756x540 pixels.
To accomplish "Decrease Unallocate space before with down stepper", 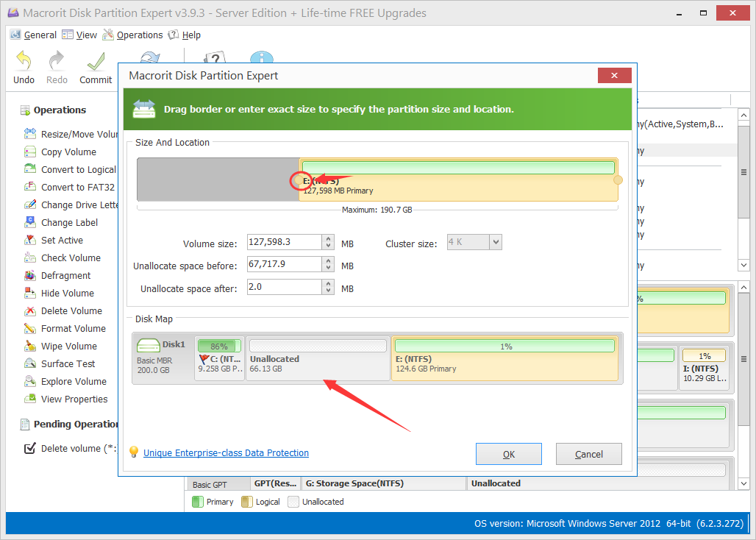I will click(x=328, y=268).
